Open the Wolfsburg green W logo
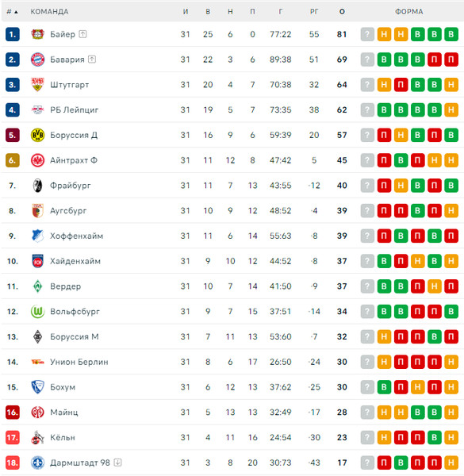This screenshot has width=464, height=476. tap(37, 312)
